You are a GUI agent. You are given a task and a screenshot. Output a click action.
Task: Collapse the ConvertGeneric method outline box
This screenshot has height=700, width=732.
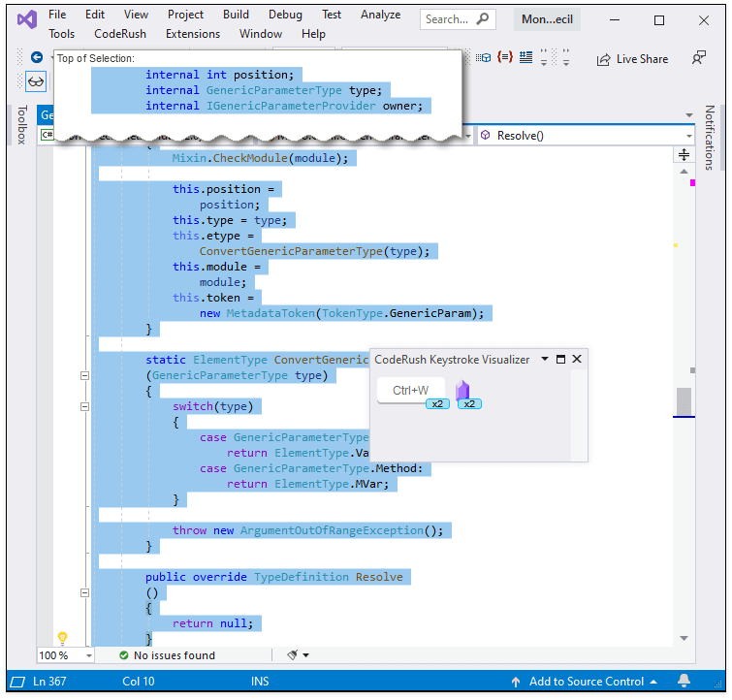[84, 375]
